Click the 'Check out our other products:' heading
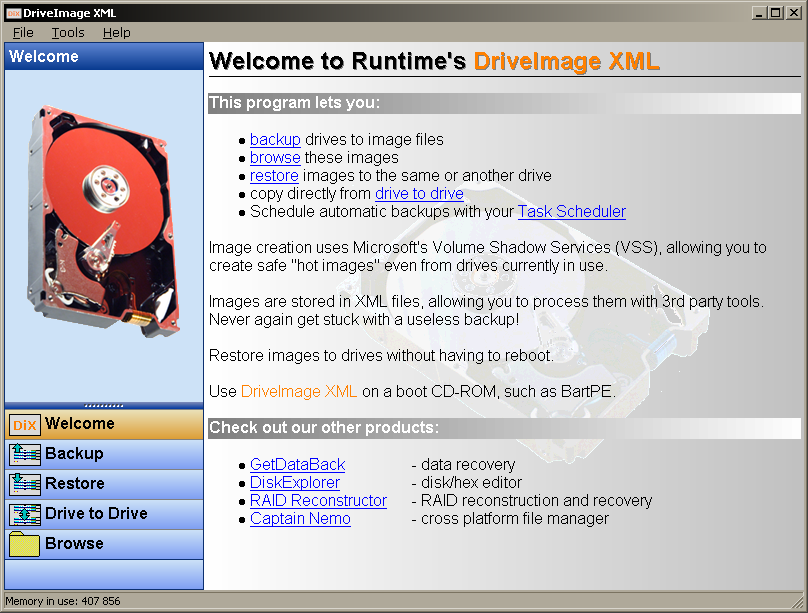 pos(324,428)
